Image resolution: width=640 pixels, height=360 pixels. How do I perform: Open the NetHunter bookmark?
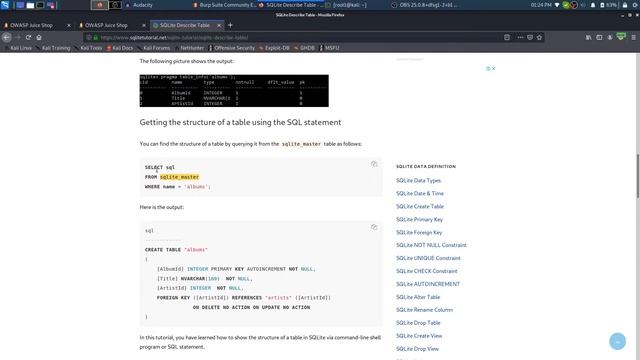[189, 48]
